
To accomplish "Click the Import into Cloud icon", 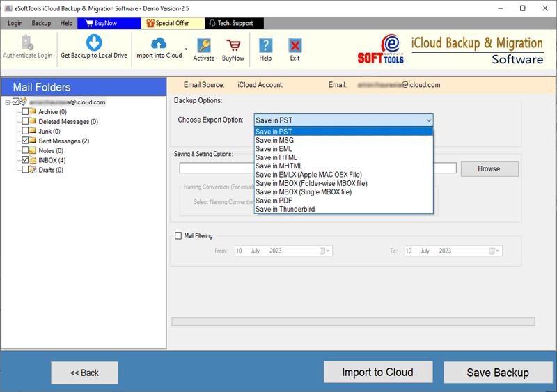I will pyautogui.click(x=159, y=43).
